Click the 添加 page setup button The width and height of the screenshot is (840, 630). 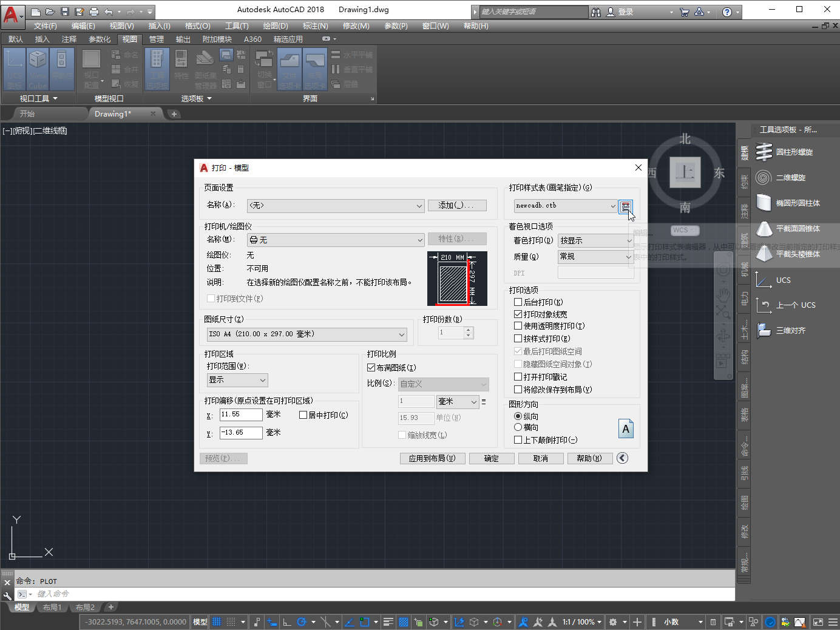point(457,205)
